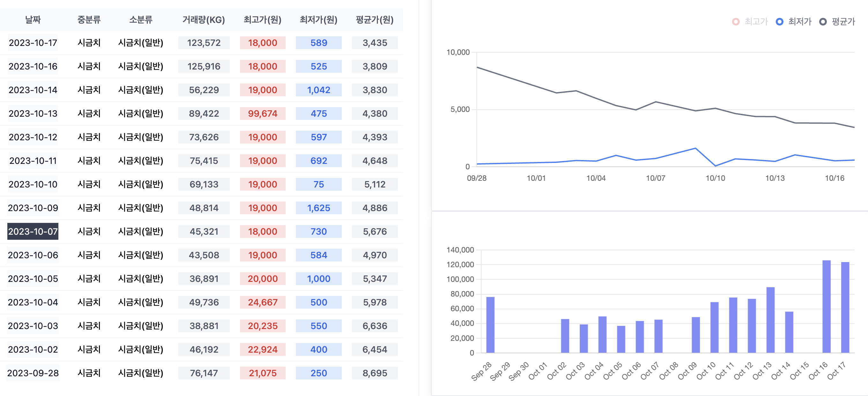Click the Oct 03 volume bar
The width and height of the screenshot is (868, 396).
click(584, 339)
